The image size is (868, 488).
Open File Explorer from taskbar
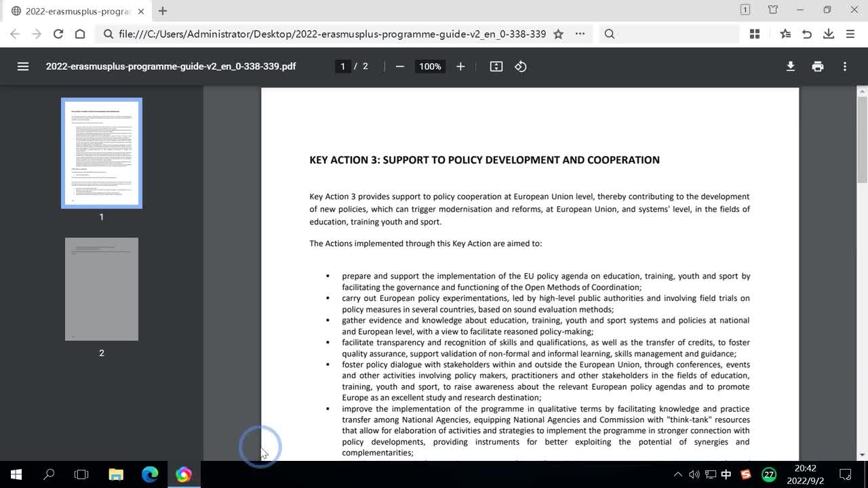click(116, 474)
